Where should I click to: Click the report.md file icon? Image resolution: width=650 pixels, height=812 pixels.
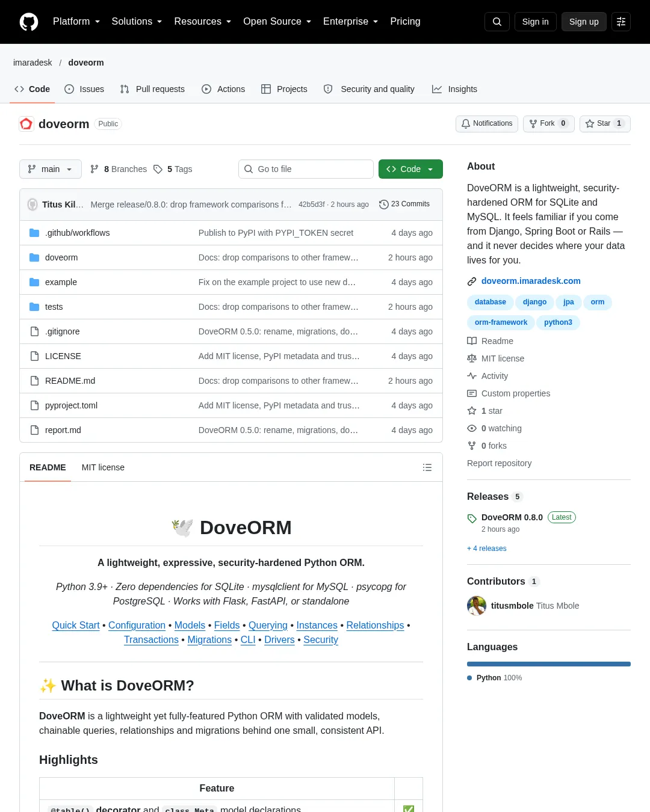[34, 430]
